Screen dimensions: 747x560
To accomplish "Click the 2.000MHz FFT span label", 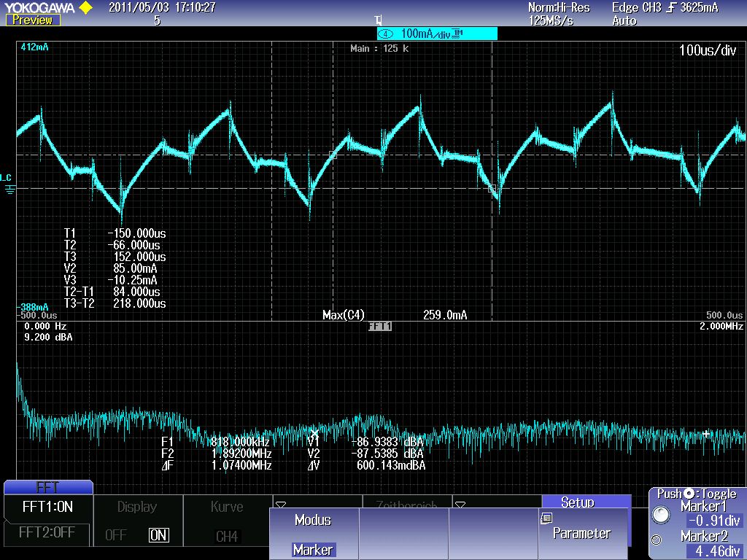I will click(721, 326).
